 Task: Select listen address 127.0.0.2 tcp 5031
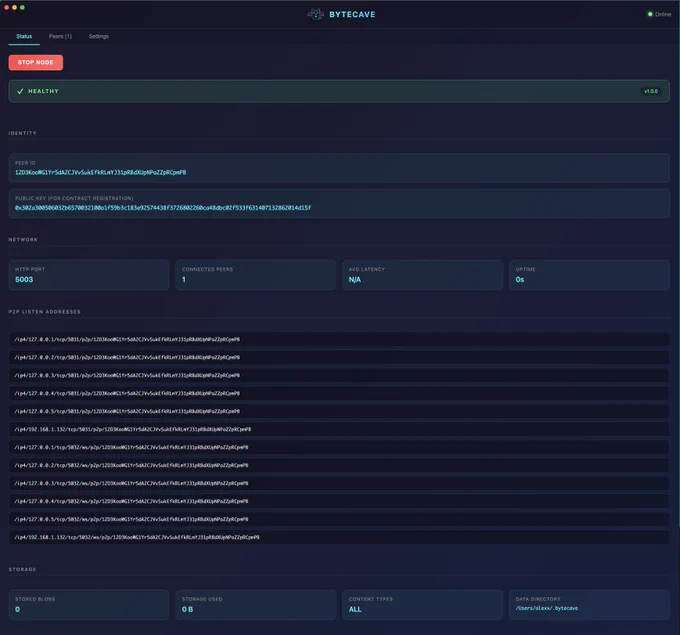[339, 357]
